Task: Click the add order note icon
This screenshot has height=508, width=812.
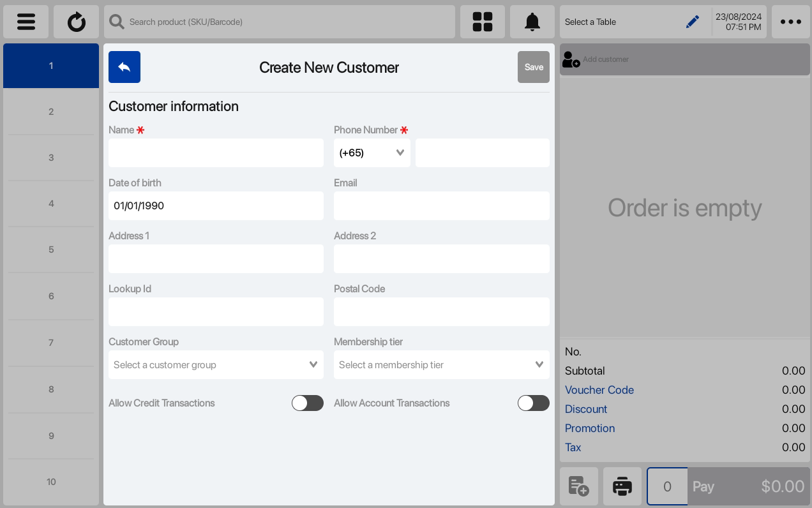Action: click(578, 486)
